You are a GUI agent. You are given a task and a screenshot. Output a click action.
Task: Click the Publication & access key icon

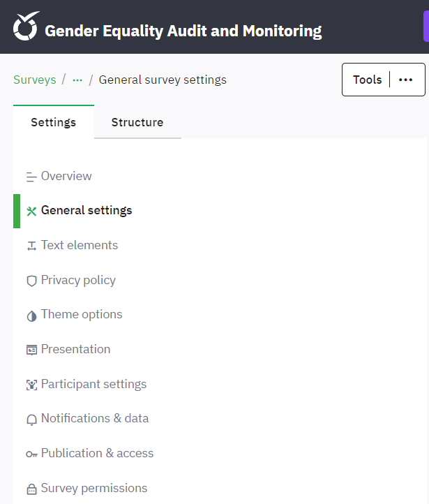[x=31, y=454]
